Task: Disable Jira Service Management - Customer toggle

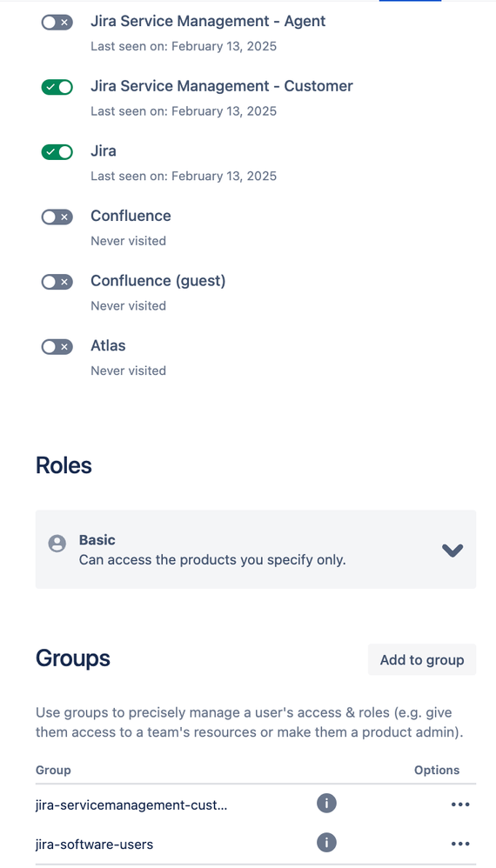Action: point(57,87)
